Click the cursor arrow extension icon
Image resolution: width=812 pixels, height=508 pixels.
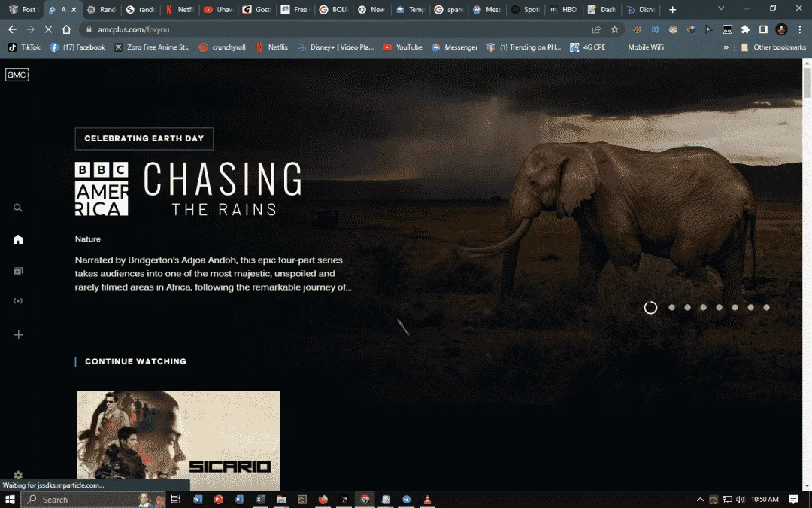709,29
